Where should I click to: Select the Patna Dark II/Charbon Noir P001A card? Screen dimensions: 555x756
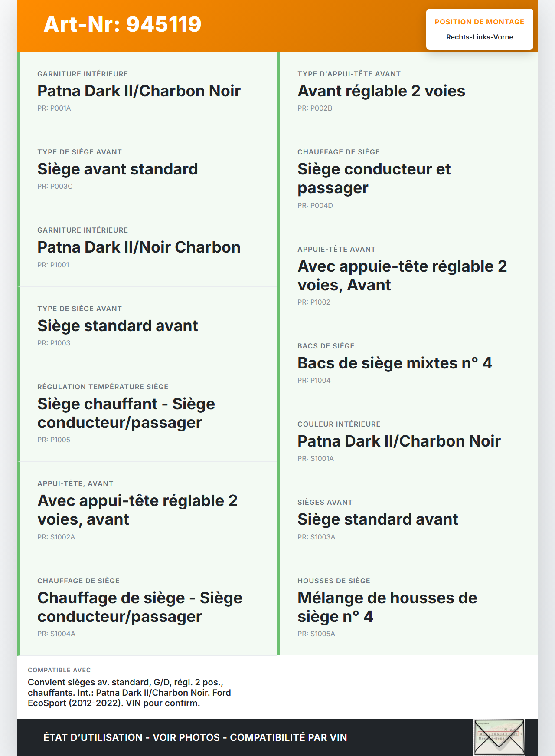[x=148, y=91]
